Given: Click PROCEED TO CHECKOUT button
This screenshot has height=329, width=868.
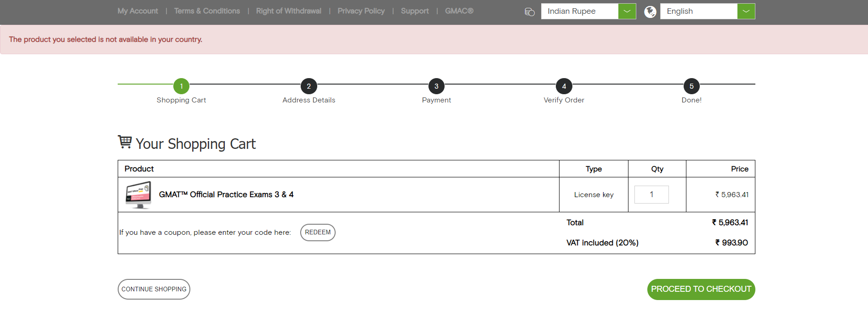Looking at the screenshot, I should click(701, 289).
